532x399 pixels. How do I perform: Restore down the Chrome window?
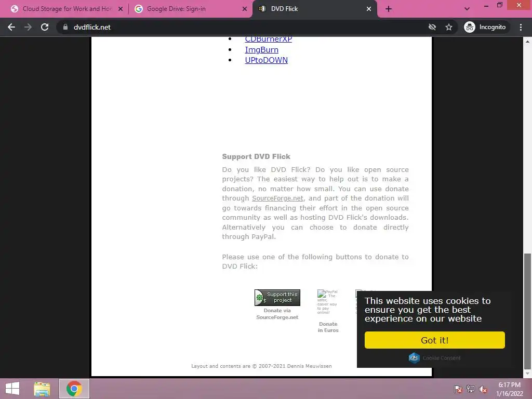[x=499, y=5]
